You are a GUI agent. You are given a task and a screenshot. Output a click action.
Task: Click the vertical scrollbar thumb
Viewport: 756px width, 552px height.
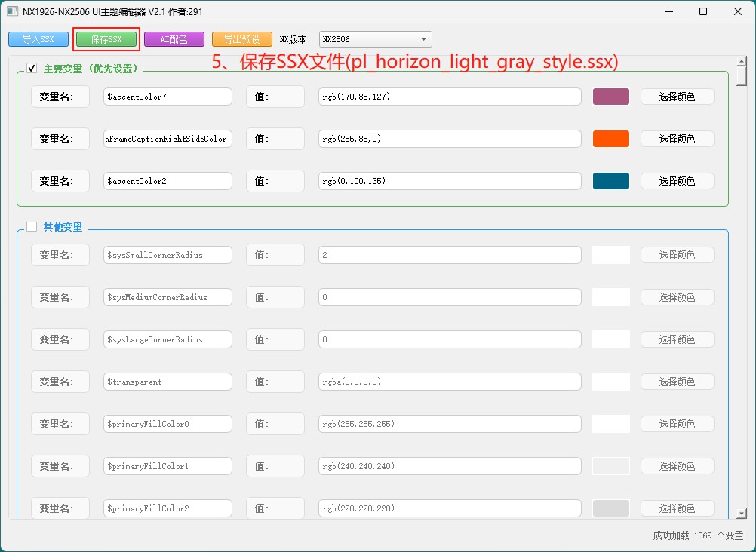point(742,76)
